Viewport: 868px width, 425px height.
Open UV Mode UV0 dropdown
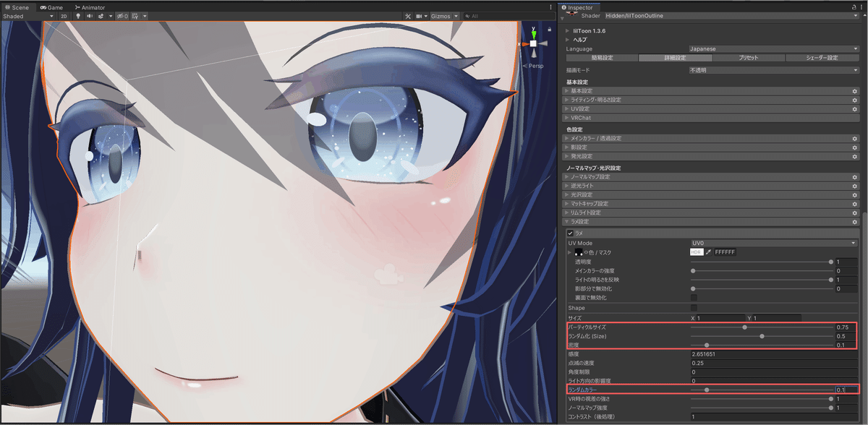tap(773, 243)
